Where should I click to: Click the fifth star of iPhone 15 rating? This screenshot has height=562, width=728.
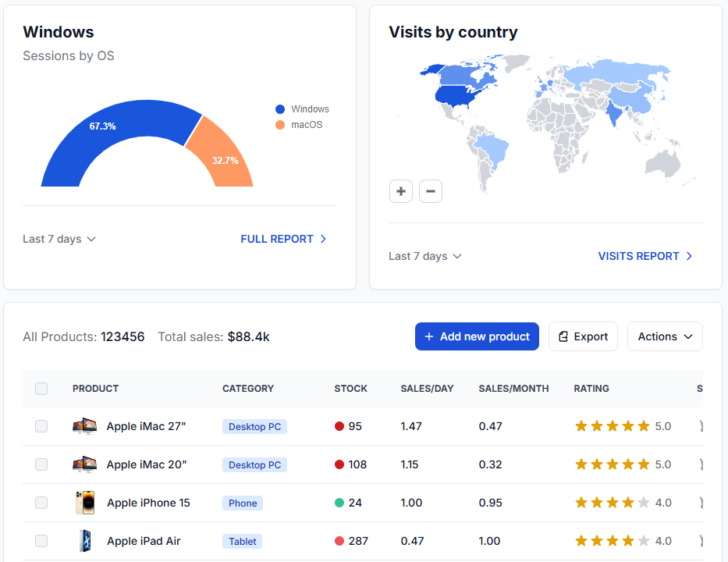[644, 503]
